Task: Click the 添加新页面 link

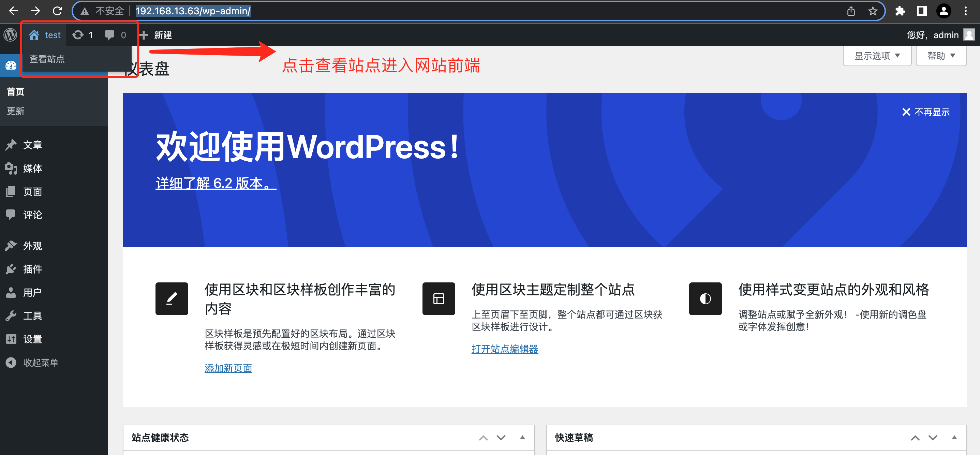Action: coord(228,368)
